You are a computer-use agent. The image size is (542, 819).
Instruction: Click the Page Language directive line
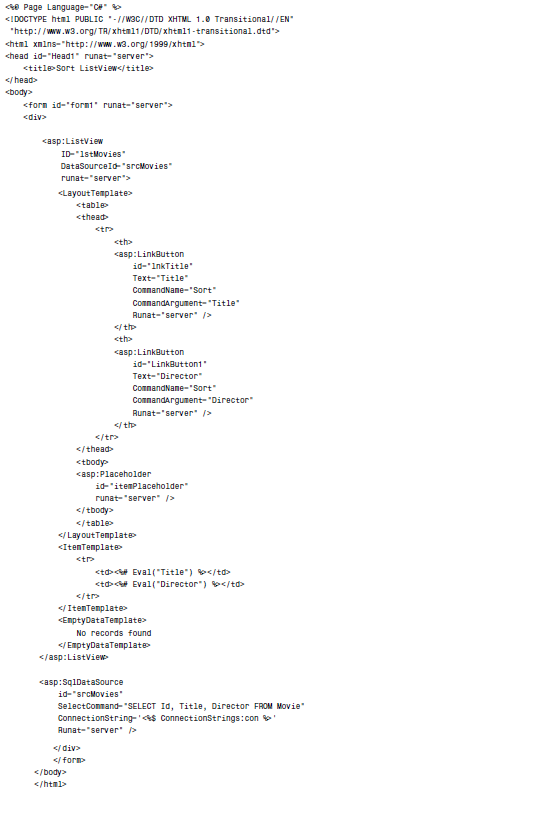click(63, 7)
